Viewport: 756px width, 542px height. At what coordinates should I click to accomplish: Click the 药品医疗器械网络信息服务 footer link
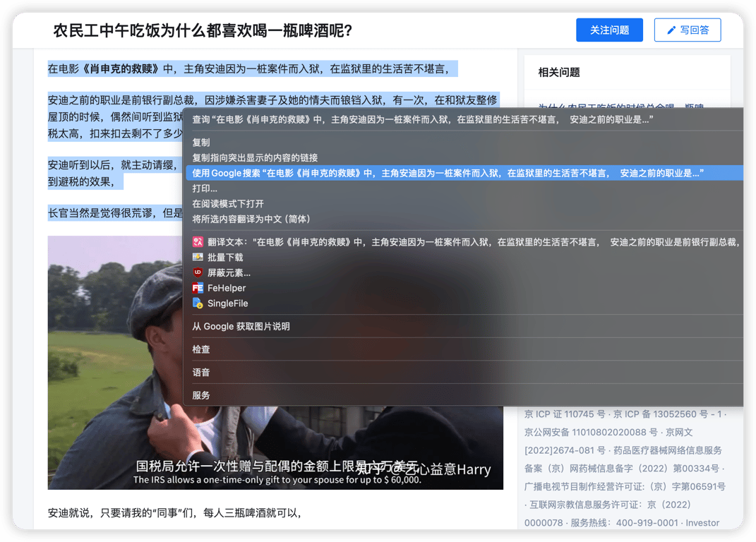(667, 450)
